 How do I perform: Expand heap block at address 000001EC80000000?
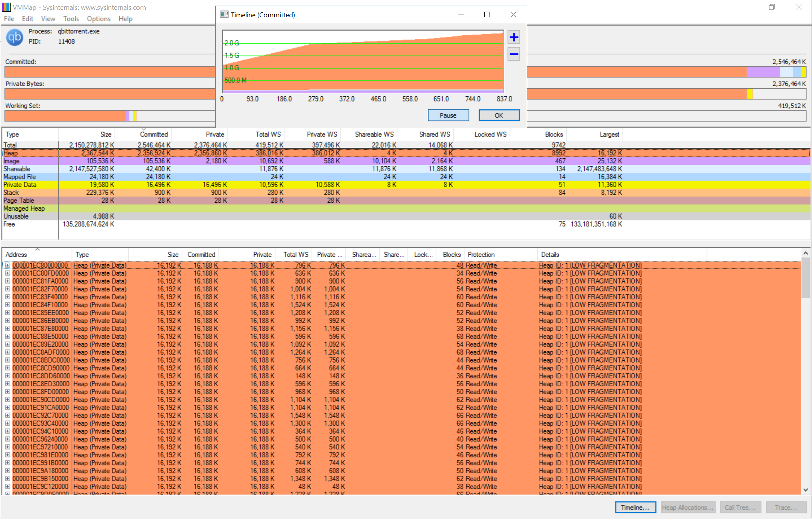coord(7,265)
